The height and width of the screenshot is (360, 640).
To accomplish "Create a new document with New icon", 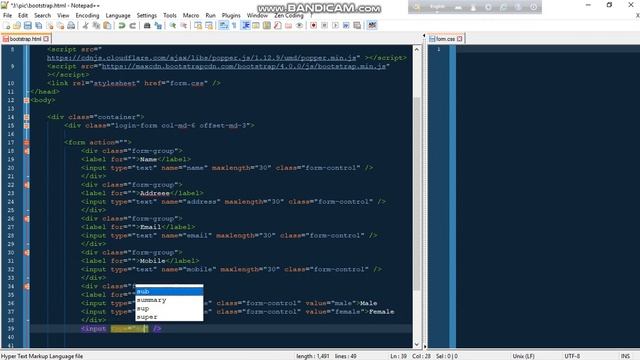I will pos(7,25).
